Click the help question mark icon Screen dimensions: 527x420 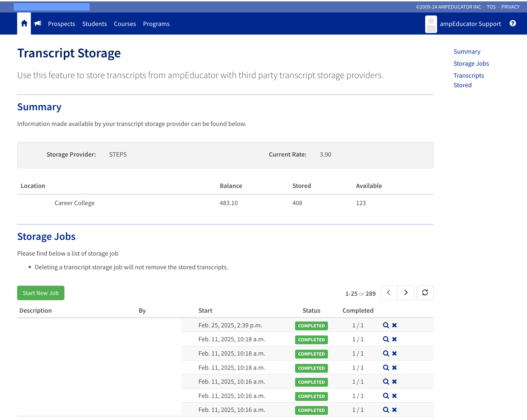(513, 24)
